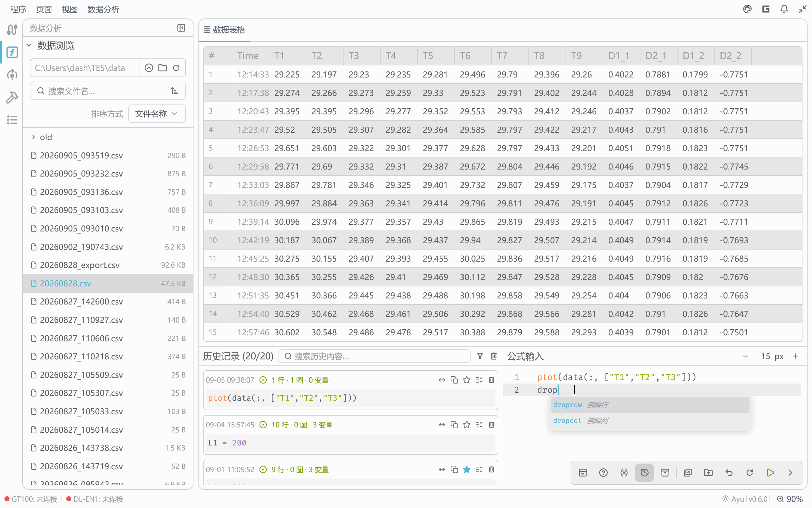
Task: Filter the history records
Action: tap(480, 356)
